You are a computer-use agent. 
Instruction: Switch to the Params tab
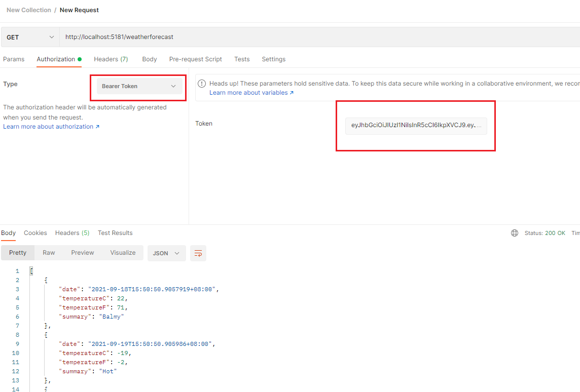(14, 59)
